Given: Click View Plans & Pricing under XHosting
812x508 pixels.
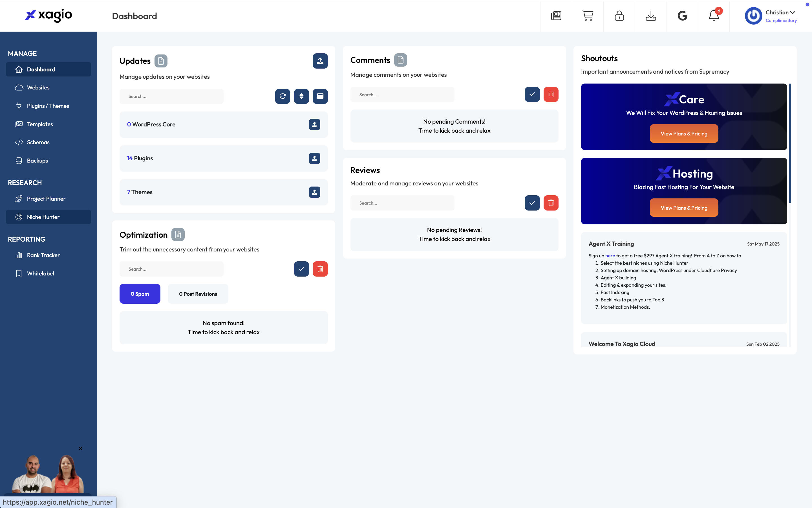Looking at the screenshot, I should coord(684,208).
